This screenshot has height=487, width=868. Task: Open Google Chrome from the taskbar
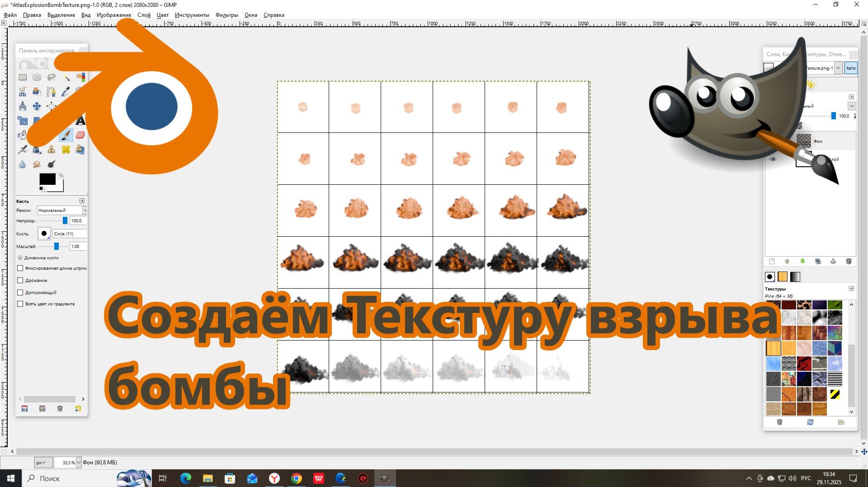[x=297, y=478]
